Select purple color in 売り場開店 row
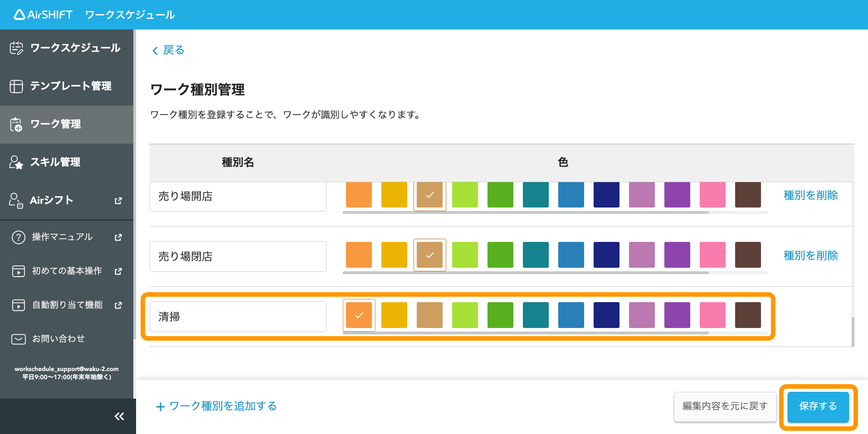 coord(678,195)
